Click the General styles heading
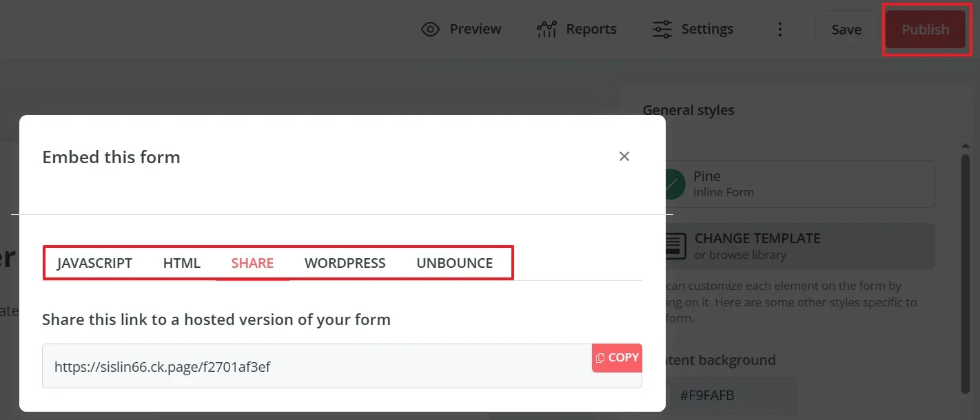This screenshot has width=980, height=420. point(688,110)
